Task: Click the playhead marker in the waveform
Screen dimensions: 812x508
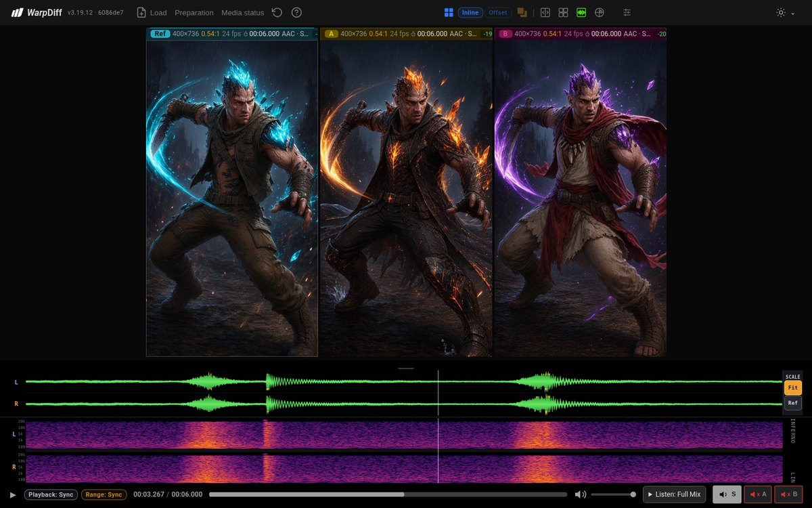Action: [x=438, y=393]
